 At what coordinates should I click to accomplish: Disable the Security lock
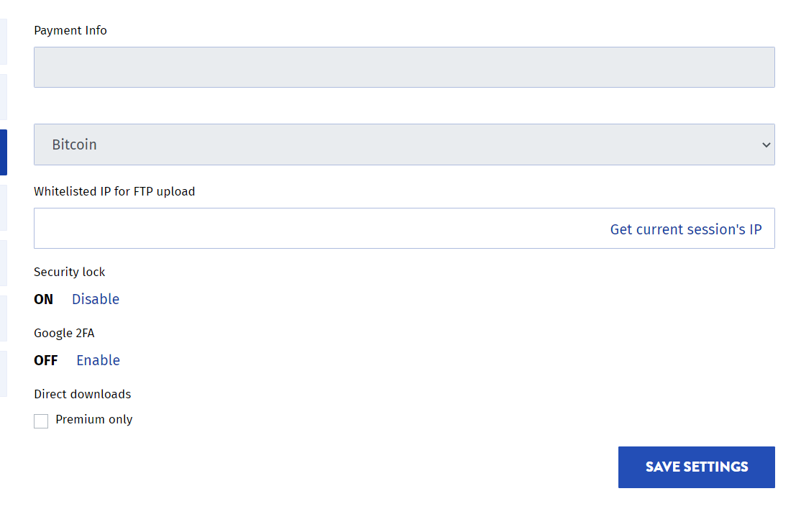[x=96, y=299]
